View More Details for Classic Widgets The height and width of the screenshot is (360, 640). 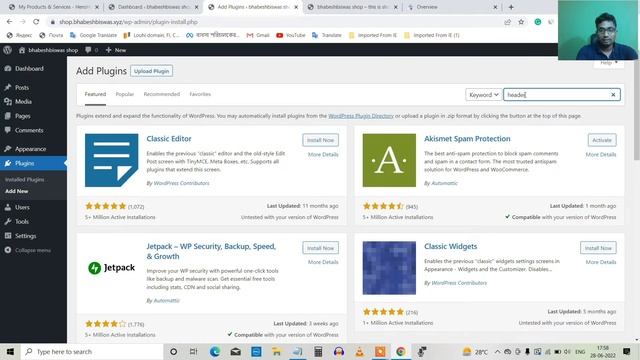pos(601,262)
